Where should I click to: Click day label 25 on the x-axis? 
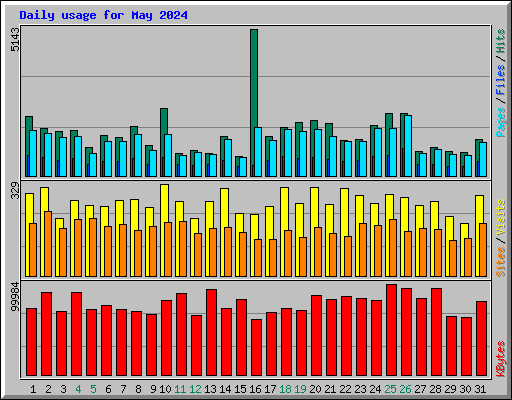coord(390,389)
